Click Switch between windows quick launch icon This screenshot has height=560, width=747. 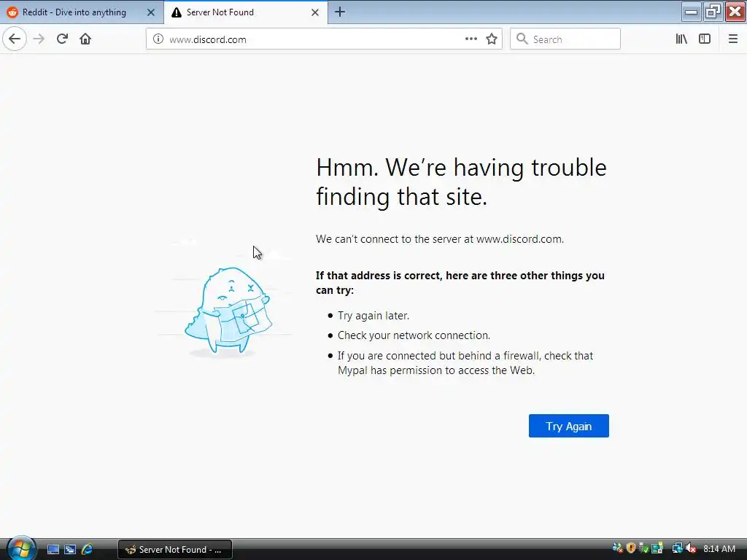click(70, 550)
